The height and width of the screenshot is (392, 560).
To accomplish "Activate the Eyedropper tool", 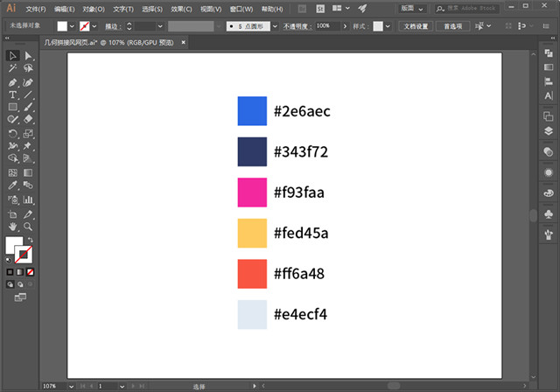I will tap(13, 185).
